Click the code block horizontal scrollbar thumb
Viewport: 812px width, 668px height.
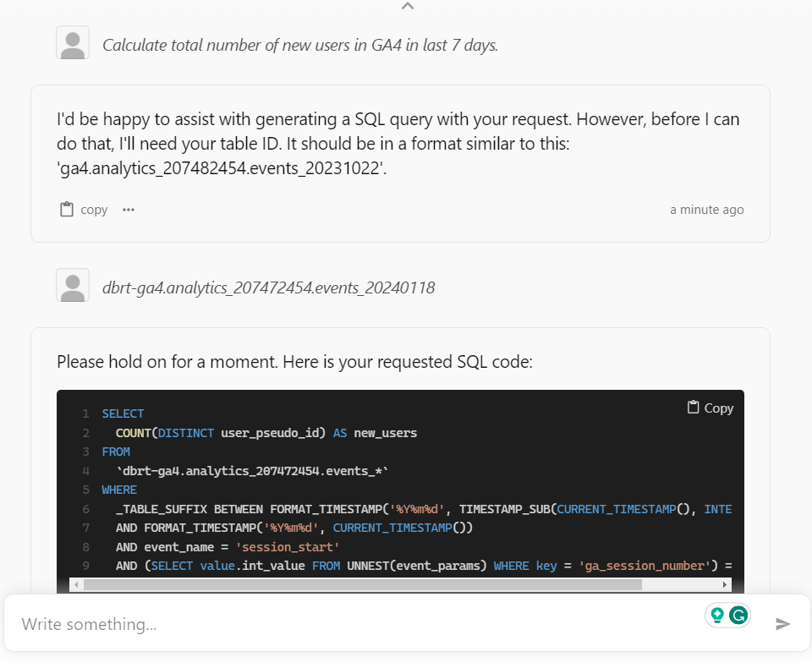coord(362,584)
